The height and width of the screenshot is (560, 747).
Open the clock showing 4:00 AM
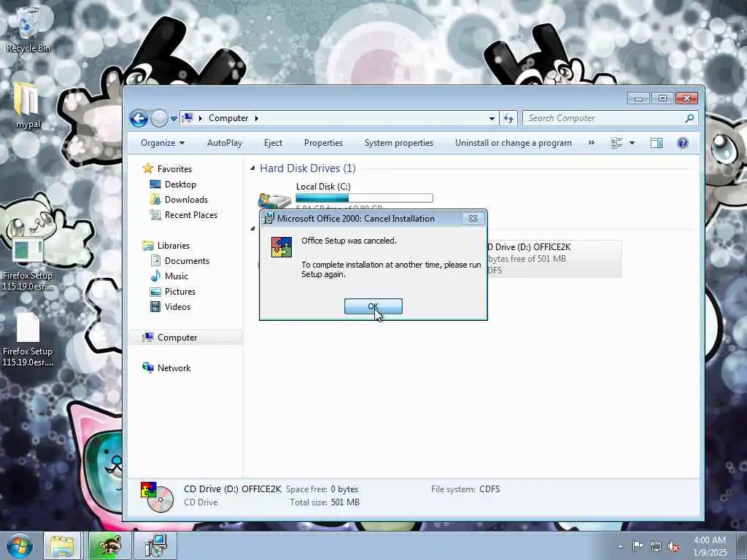710,546
